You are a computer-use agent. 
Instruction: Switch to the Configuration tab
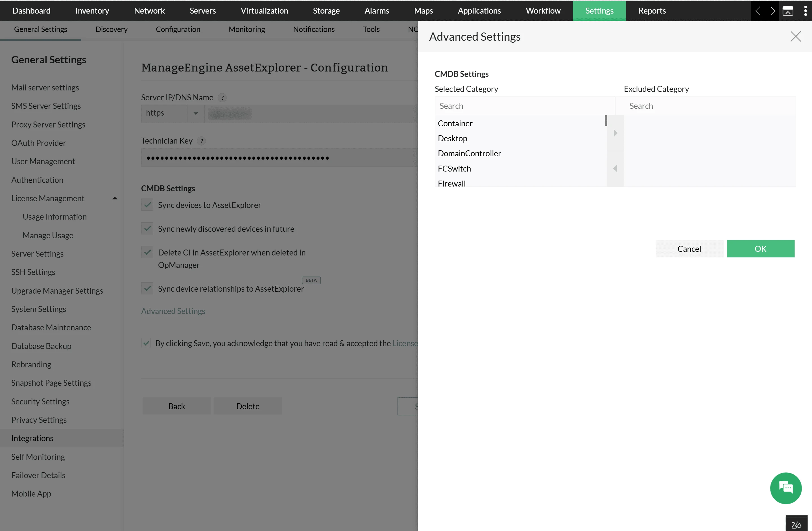178,29
